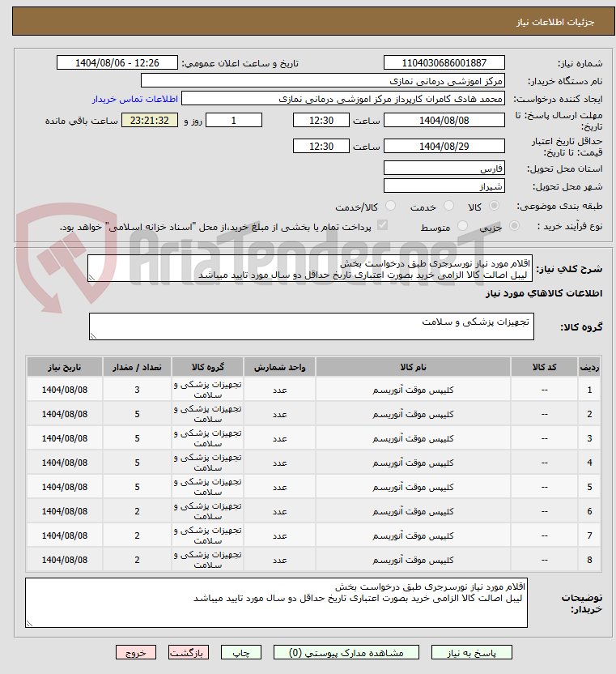Click the price validity time field 12:30
This screenshot has width=616, height=674.
[321, 146]
